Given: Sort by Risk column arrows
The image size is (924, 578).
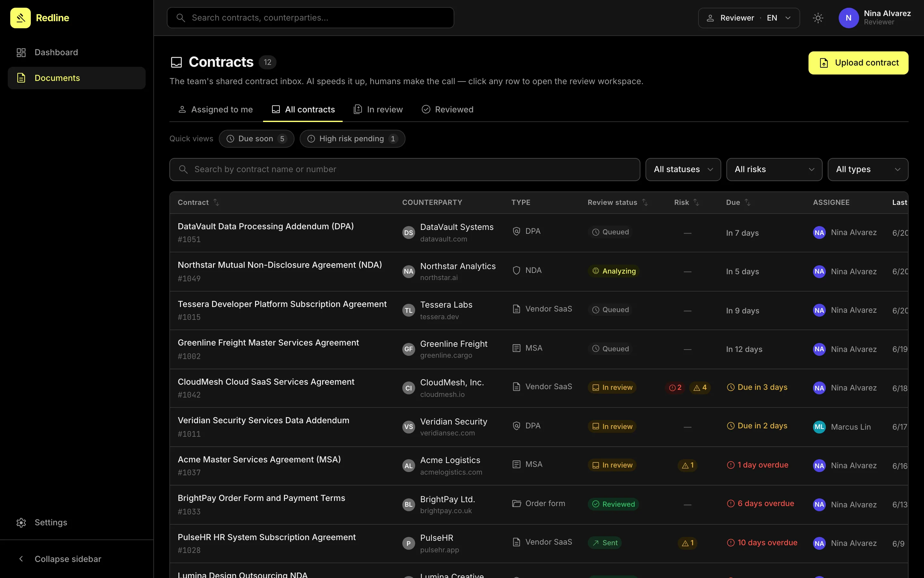Looking at the screenshot, I should pyautogui.click(x=697, y=202).
